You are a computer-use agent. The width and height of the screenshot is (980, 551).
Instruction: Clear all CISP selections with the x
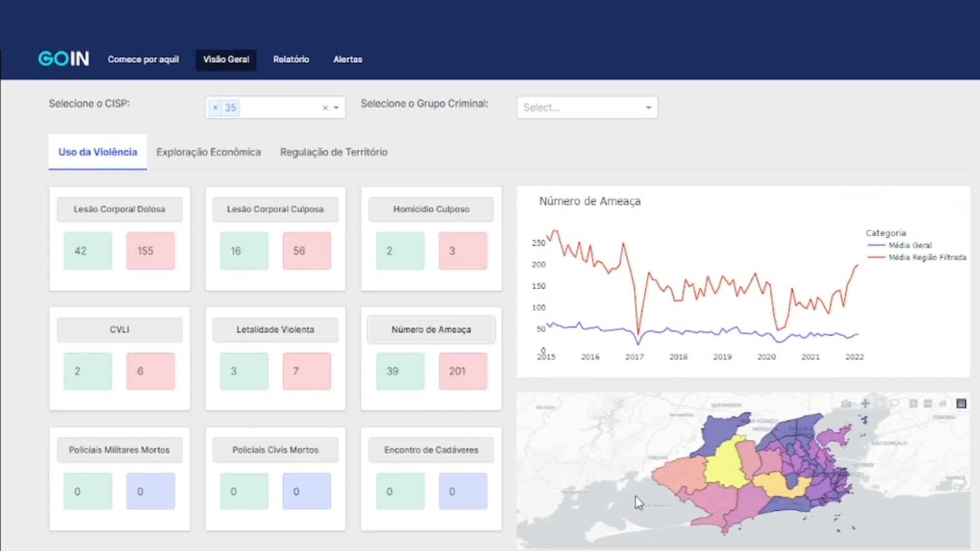point(325,108)
